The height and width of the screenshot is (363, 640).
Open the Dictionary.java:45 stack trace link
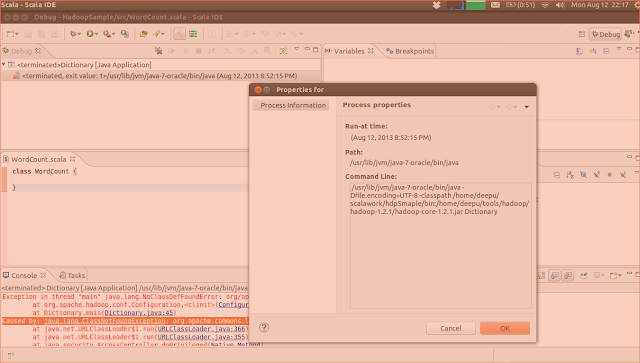[x=139, y=313]
